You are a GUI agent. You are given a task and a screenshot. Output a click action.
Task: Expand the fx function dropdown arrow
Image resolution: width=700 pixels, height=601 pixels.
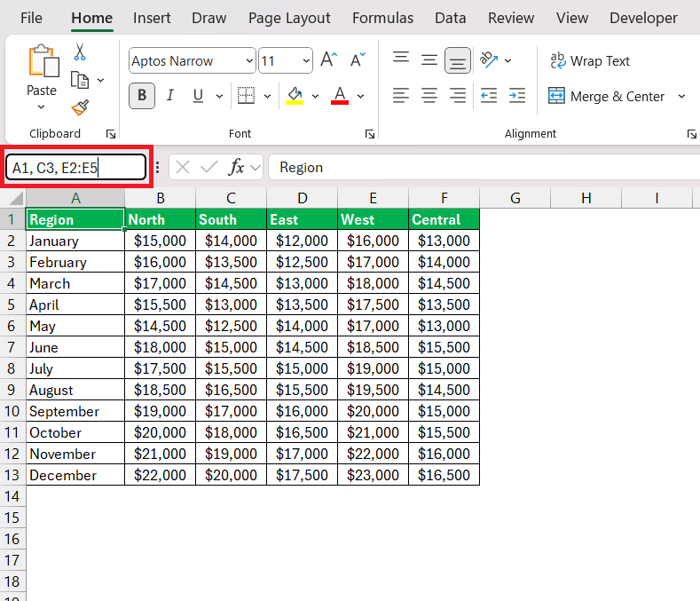tap(255, 168)
